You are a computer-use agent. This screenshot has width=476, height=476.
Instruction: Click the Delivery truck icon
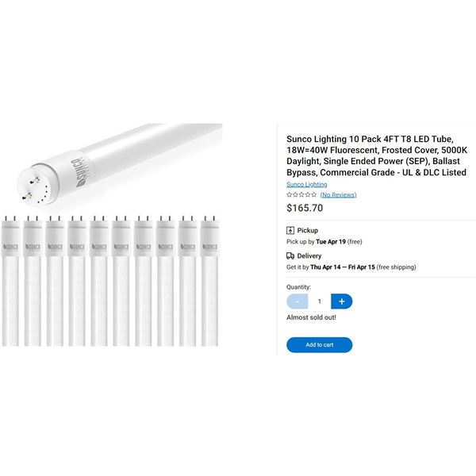point(290,256)
